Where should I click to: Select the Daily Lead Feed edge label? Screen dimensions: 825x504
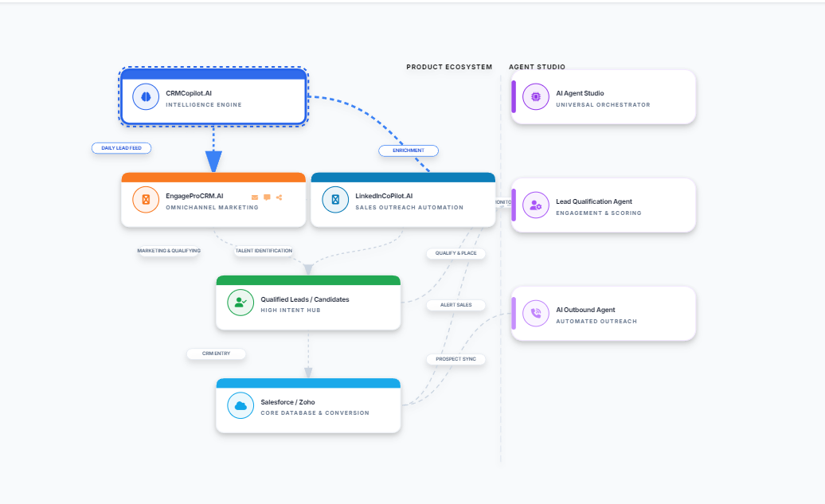pyautogui.click(x=121, y=147)
